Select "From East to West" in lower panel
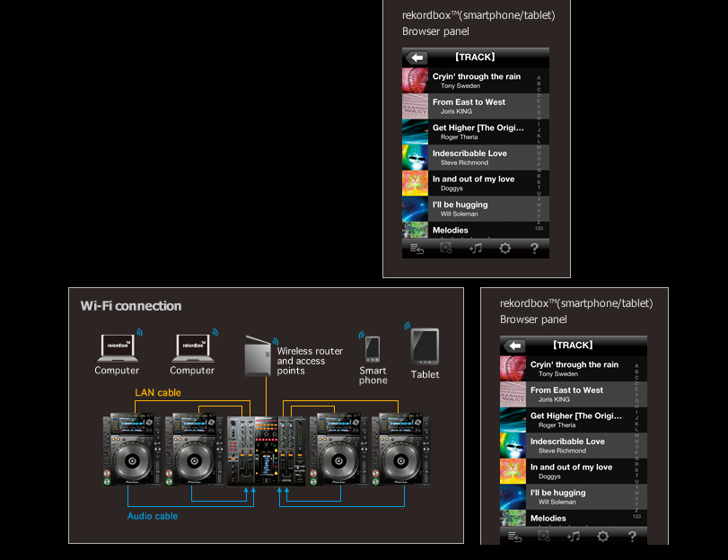 [574, 394]
